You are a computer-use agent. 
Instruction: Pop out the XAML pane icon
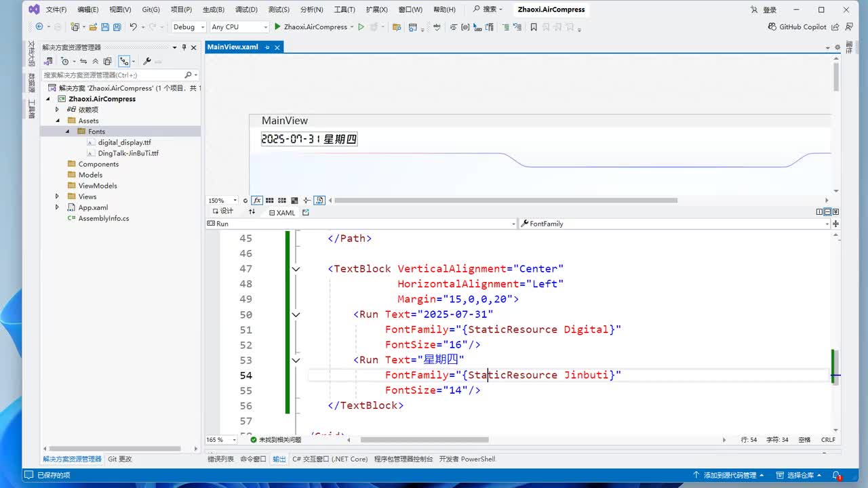pos(306,212)
